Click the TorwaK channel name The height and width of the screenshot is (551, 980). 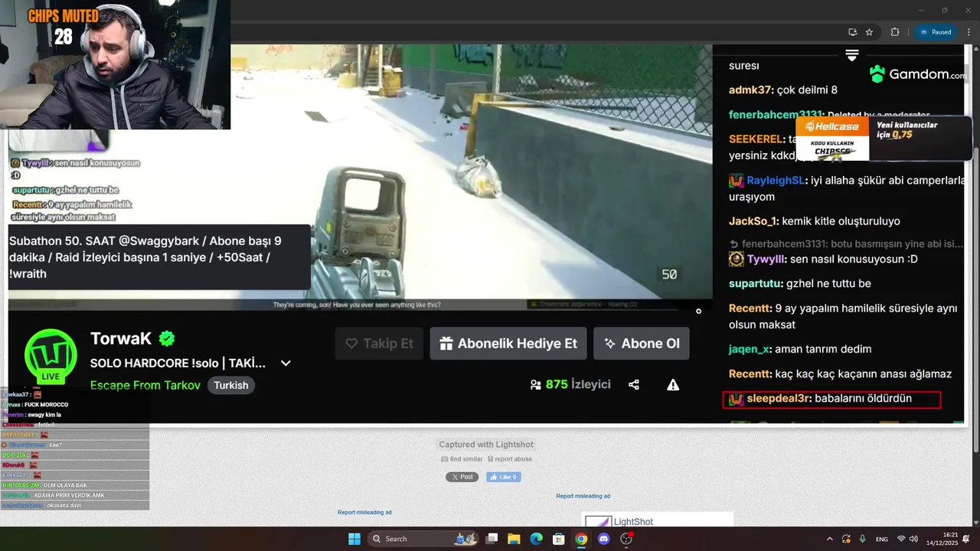(122, 338)
